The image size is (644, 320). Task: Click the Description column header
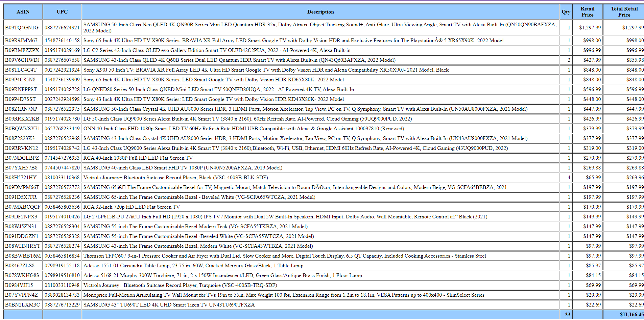pos(320,12)
